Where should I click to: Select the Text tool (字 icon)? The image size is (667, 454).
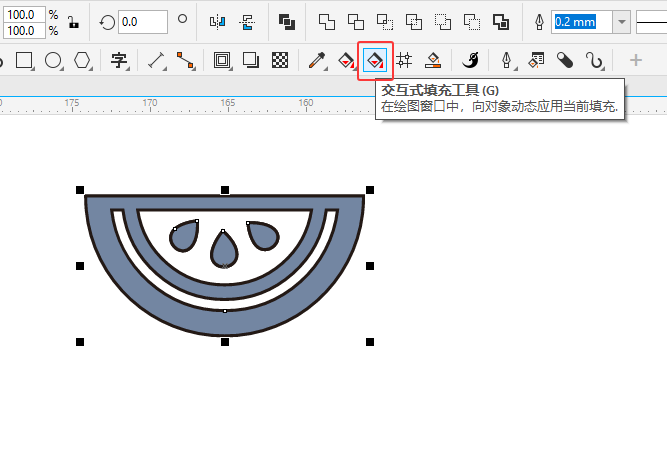(119, 60)
